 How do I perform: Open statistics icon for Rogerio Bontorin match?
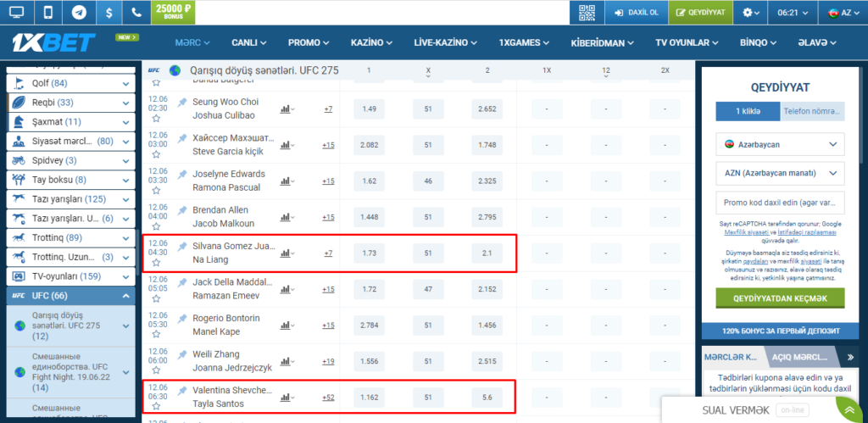[287, 325]
